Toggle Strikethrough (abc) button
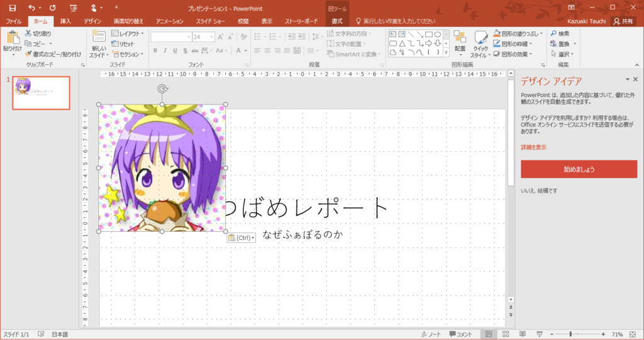Viewport: 644px width, 340px height. (x=195, y=50)
